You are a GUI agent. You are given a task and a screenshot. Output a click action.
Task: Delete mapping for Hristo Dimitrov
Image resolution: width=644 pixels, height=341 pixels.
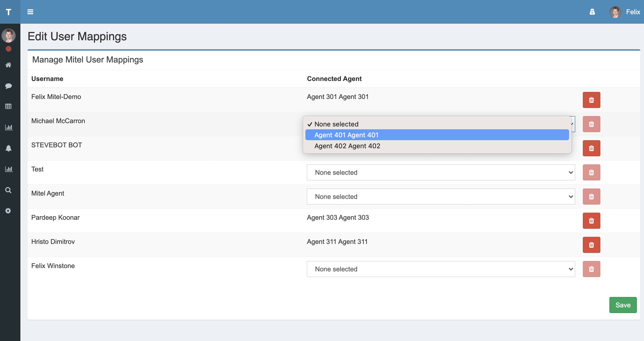click(591, 245)
